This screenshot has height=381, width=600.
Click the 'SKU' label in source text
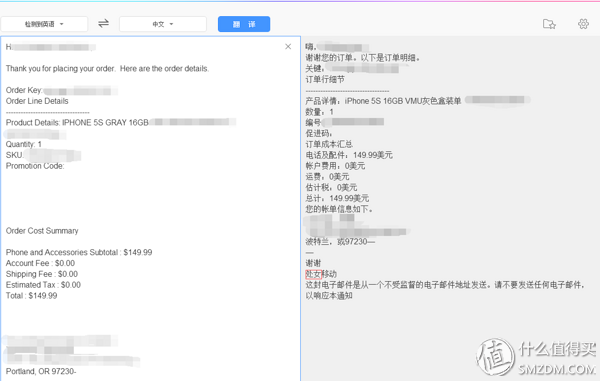14,155
